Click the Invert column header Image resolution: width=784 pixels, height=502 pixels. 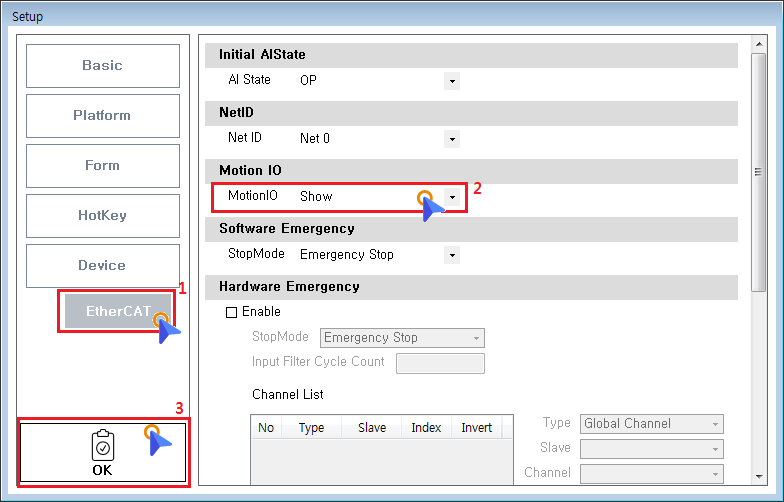(x=477, y=428)
